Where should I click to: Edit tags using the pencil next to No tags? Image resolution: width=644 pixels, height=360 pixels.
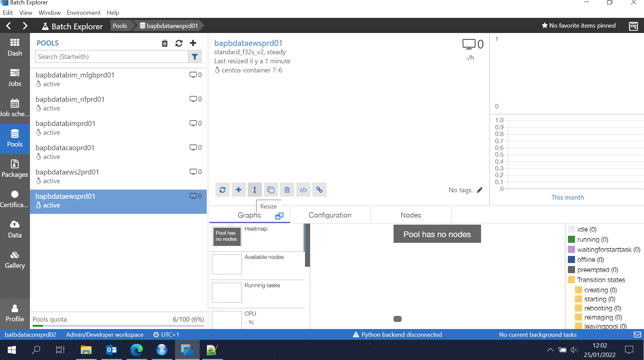click(x=479, y=190)
